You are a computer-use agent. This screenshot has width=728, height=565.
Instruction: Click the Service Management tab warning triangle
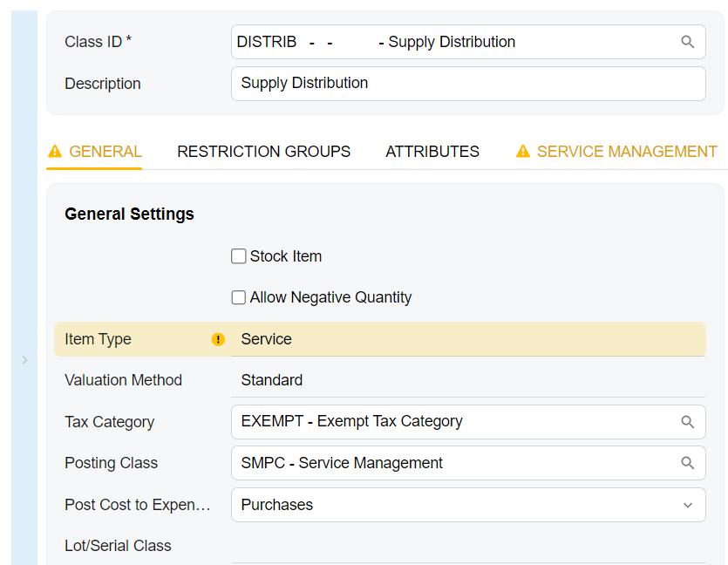523,152
